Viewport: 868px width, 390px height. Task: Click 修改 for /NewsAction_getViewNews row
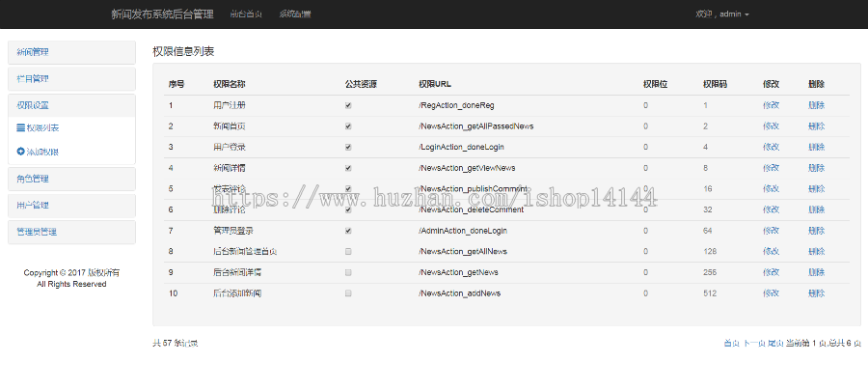tap(772, 168)
